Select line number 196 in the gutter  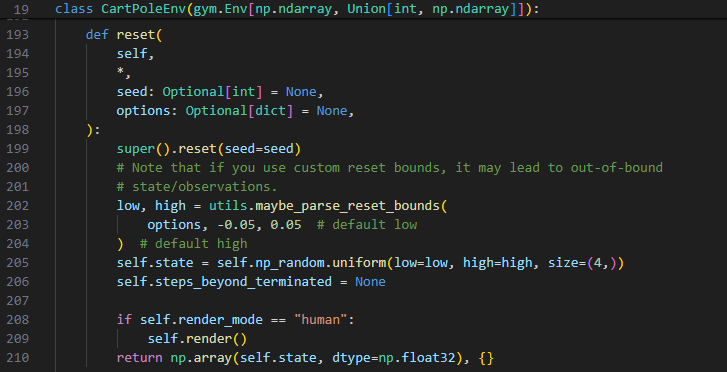click(18, 92)
